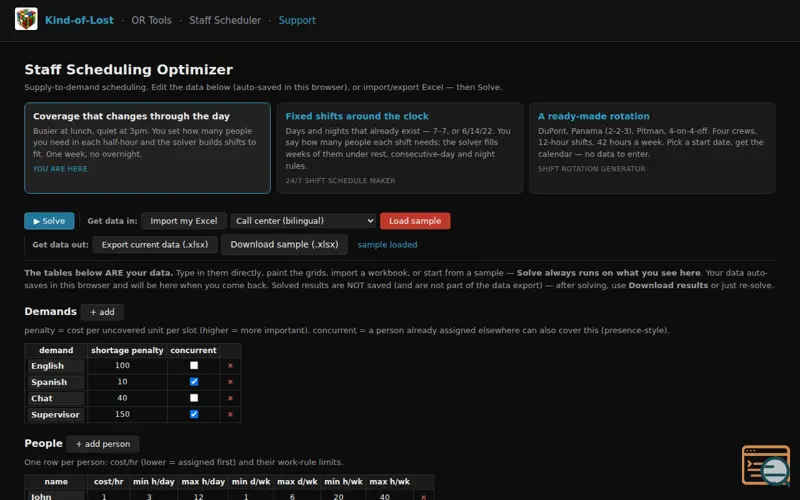The width and height of the screenshot is (800, 500).
Task: Click the Rubik's cube logo icon
Action: click(26, 19)
